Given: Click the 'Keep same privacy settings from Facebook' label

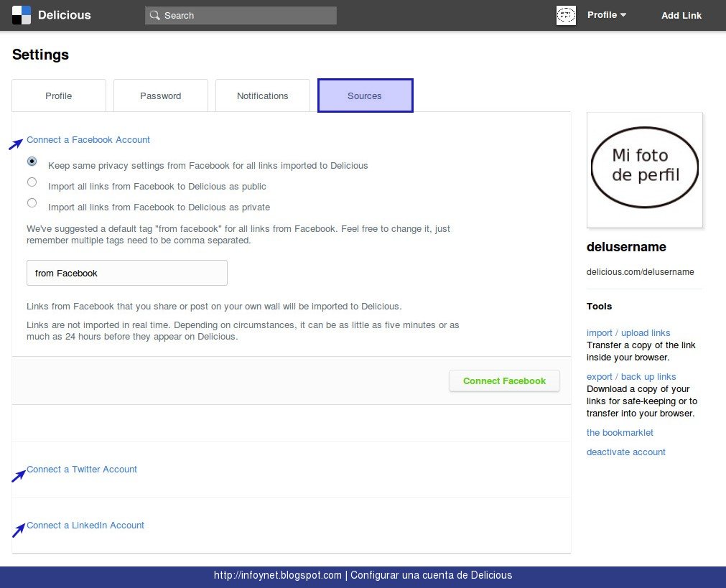Looking at the screenshot, I should 208,166.
